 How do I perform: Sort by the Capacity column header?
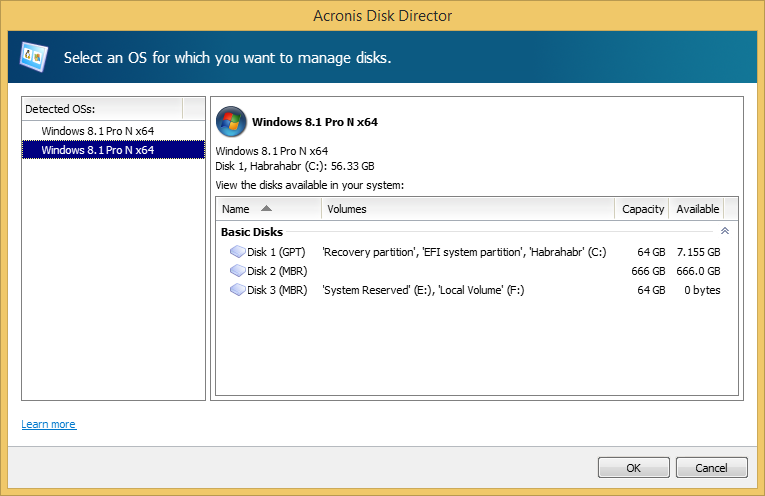(642, 209)
